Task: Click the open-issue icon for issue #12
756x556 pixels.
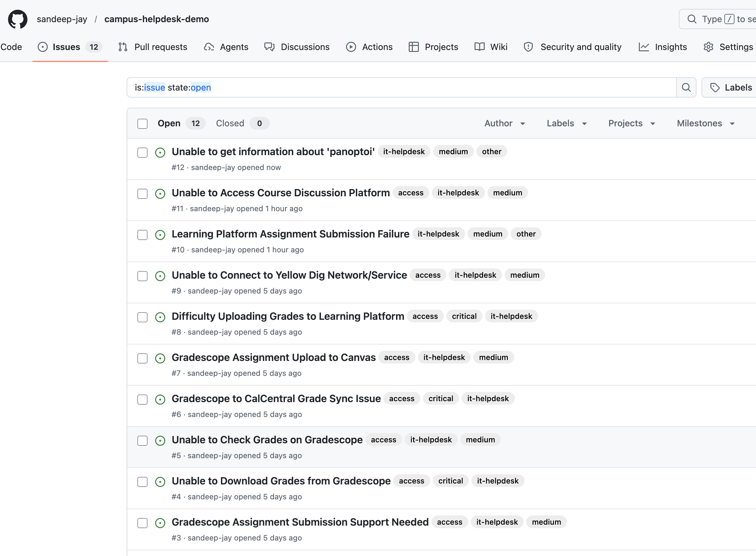Action: pos(160,153)
